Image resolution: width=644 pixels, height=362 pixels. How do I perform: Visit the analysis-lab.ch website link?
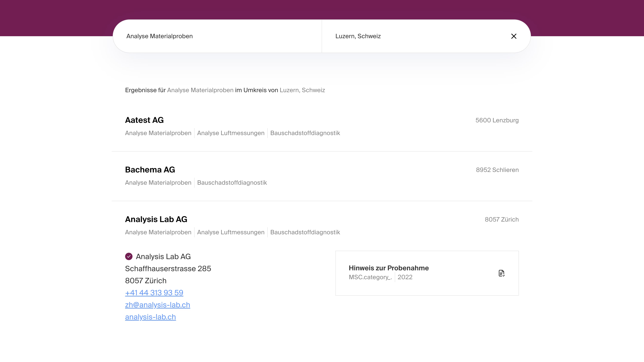150,317
